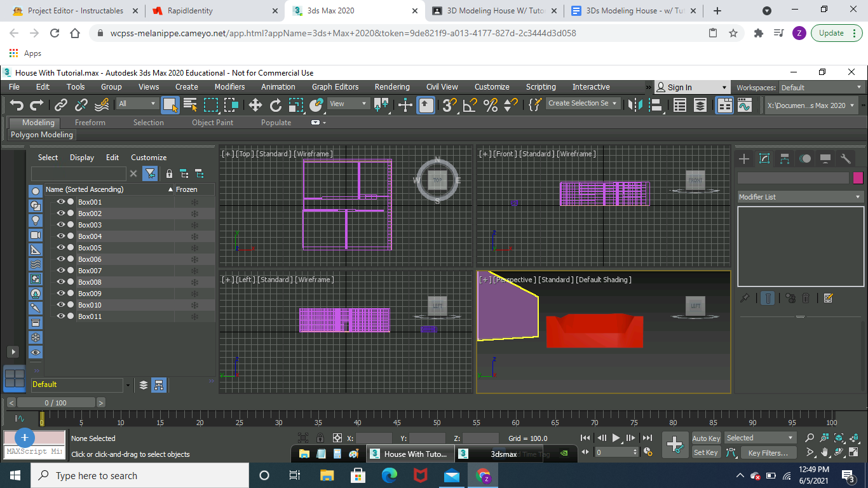Activate the Select and Move tool
Viewport: 868px width, 488px height.
pos(255,105)
